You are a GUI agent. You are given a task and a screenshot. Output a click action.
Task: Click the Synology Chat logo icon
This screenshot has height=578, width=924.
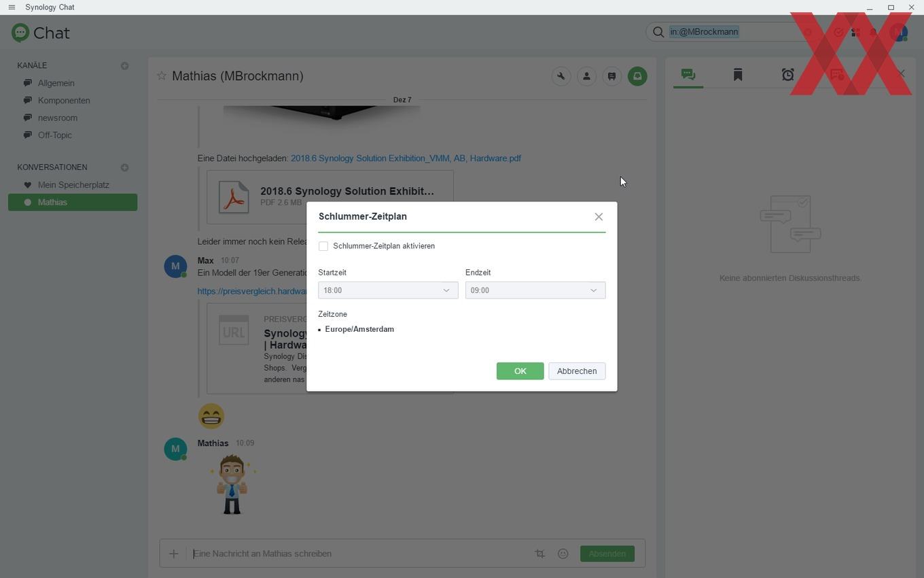click(x=20, y=33)
